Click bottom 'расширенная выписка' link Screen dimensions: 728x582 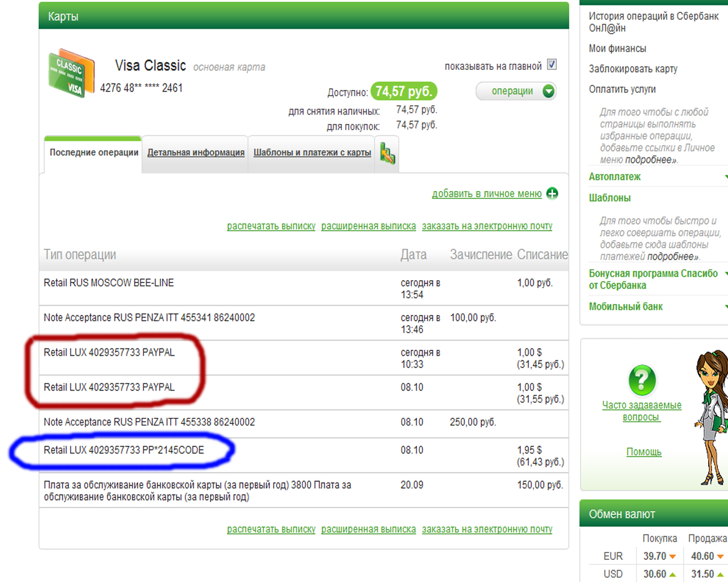[x=369, y=529]
